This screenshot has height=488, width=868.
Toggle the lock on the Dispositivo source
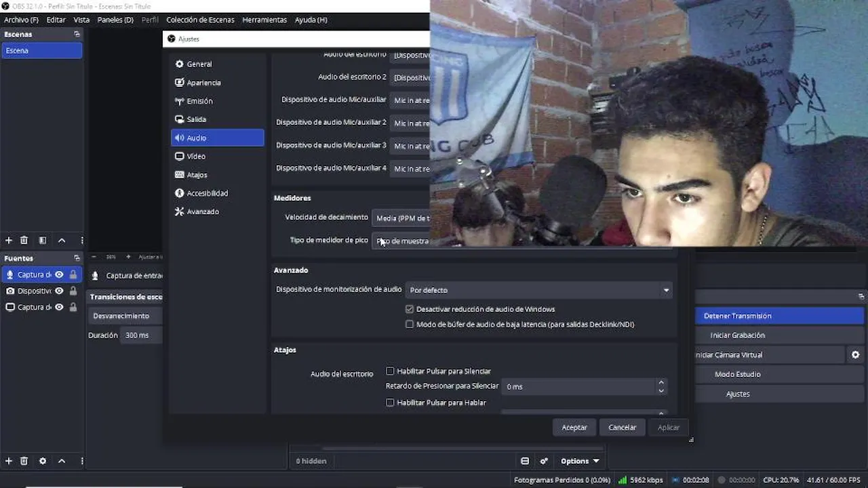73,291
